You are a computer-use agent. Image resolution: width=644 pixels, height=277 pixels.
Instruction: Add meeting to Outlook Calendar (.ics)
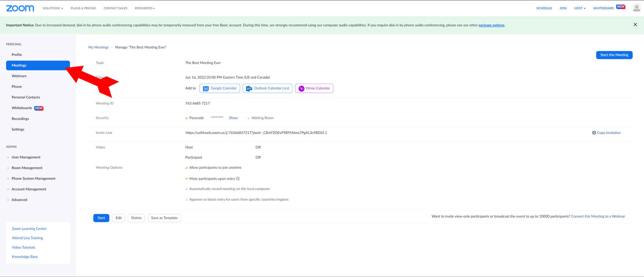coord(268,88)
